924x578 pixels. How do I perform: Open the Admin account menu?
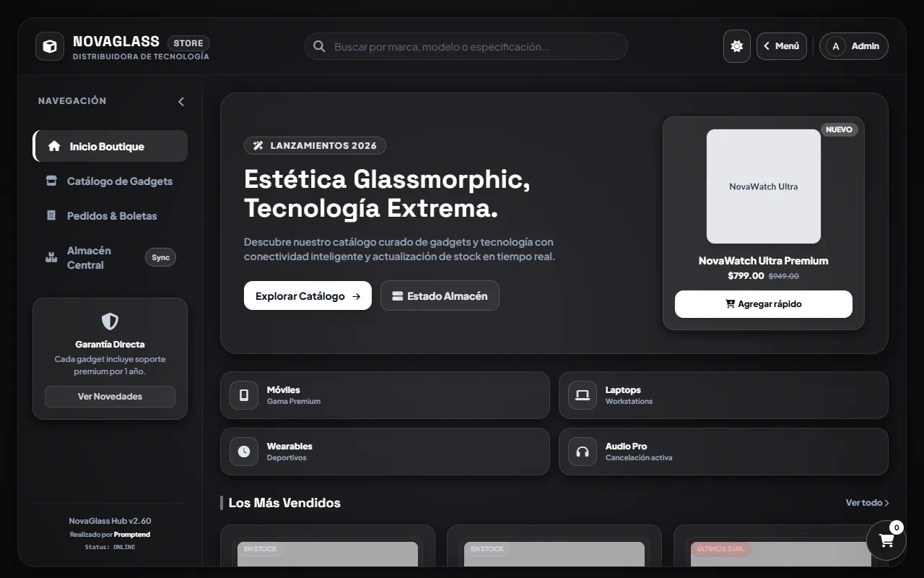click(853, 46)
